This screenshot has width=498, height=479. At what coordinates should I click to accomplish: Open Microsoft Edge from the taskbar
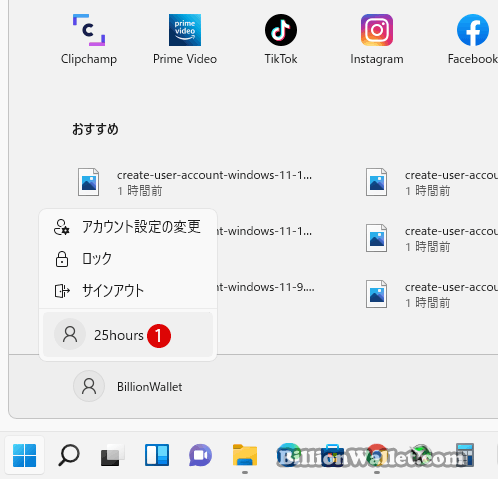[x=289, y=455]
